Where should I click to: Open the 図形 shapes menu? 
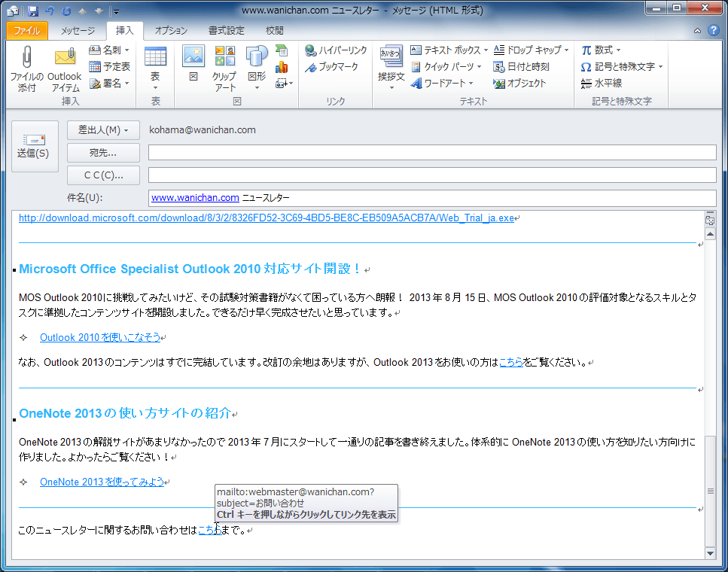tap(257, 68)
